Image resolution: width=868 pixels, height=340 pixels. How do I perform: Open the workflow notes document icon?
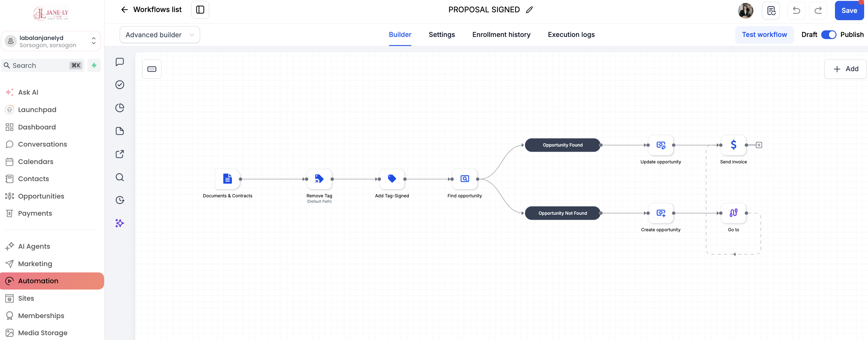pyautogui.click(x=771, y=11)
